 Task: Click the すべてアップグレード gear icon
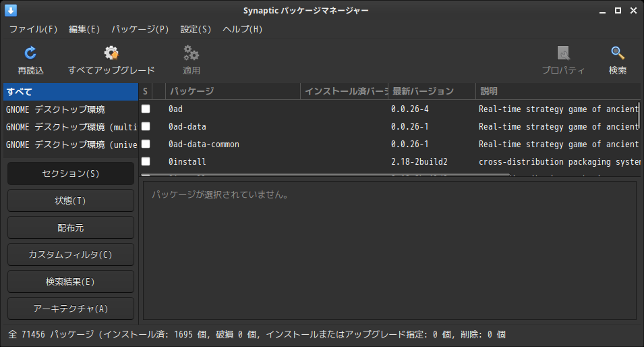click(x=111, y=53)
